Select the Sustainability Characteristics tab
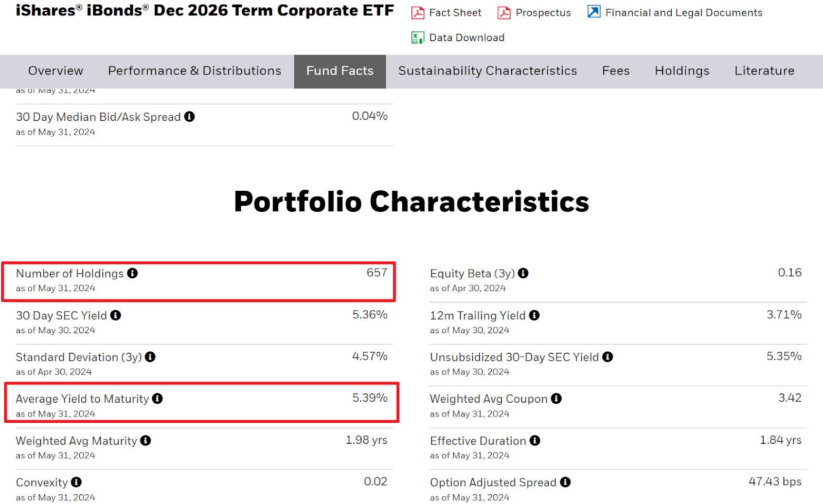Screen dimensions: 823x504 coord(488,71)
